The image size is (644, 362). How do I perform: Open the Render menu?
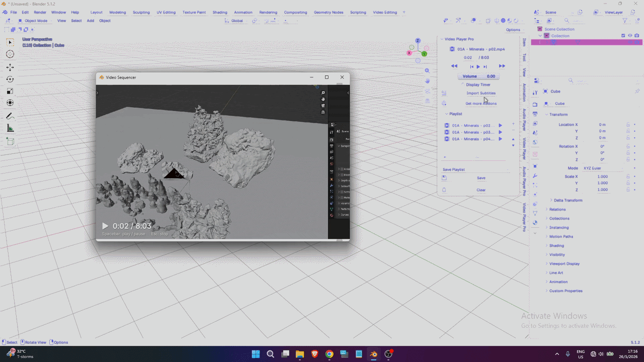[x=40, y=12]
